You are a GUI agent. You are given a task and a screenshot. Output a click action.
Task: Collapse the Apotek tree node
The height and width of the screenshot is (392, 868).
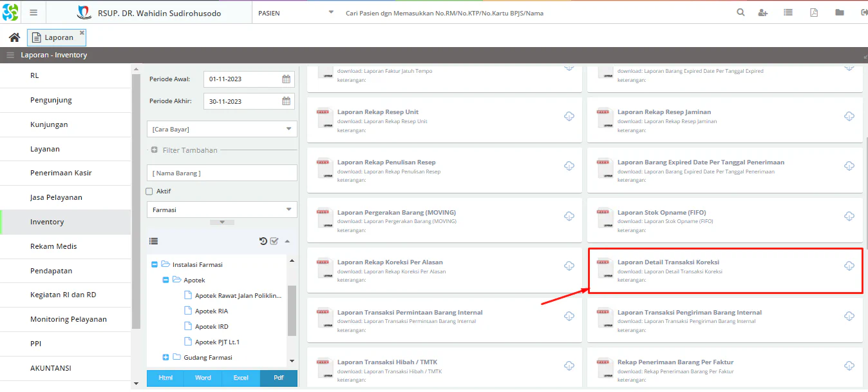(166, 280)
